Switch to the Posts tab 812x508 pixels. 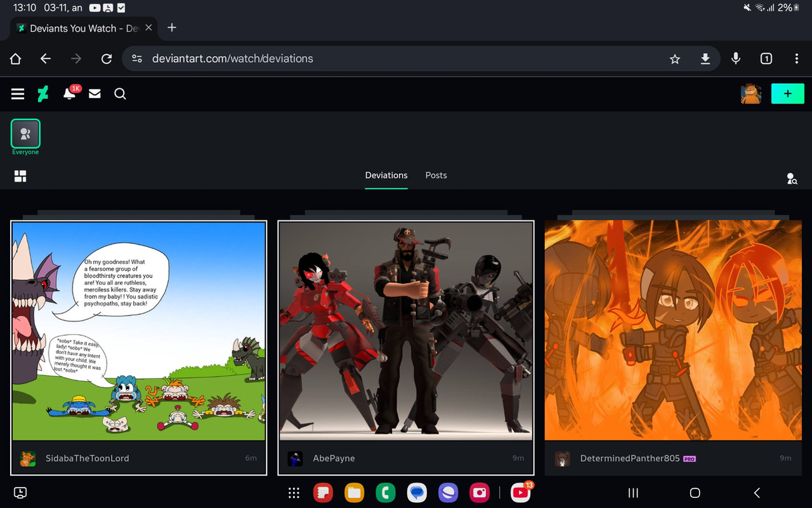point(436,175)
